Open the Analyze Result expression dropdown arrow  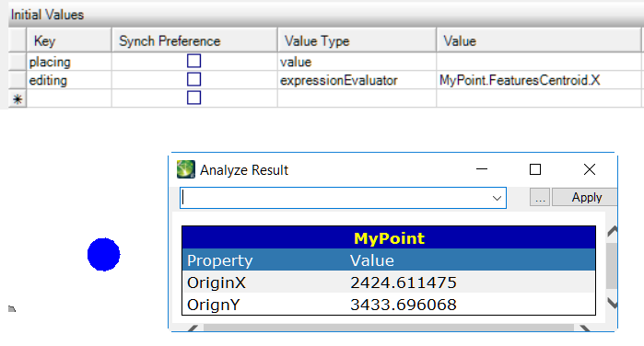coord(497,198)
